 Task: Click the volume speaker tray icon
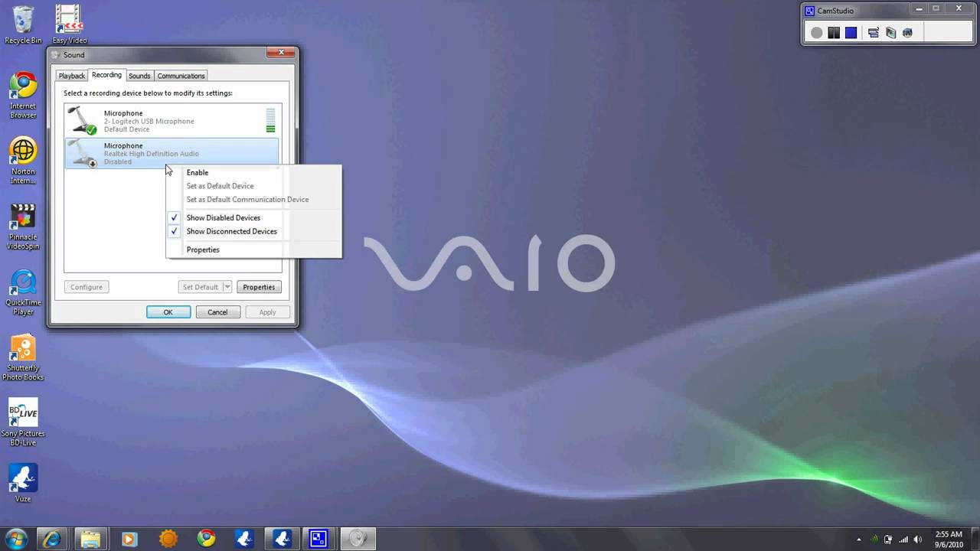(x=917, y=539)
